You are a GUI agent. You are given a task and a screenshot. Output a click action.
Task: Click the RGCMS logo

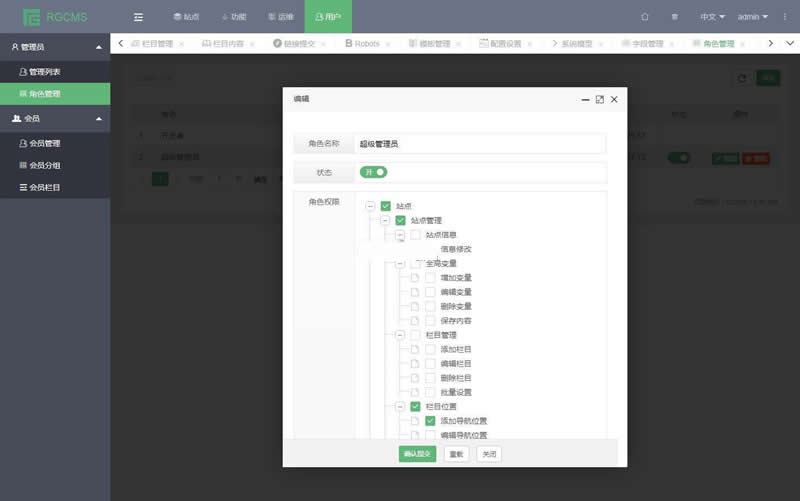pos(48,17)
